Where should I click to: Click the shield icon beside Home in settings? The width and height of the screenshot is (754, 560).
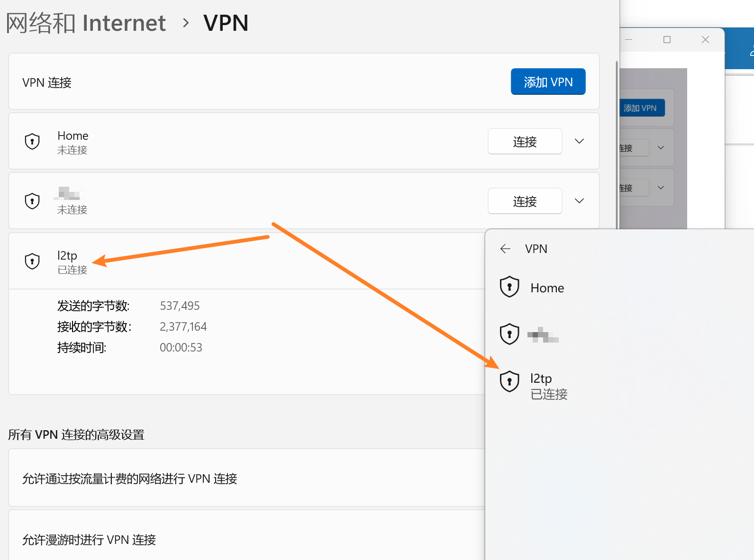(32, 141)
